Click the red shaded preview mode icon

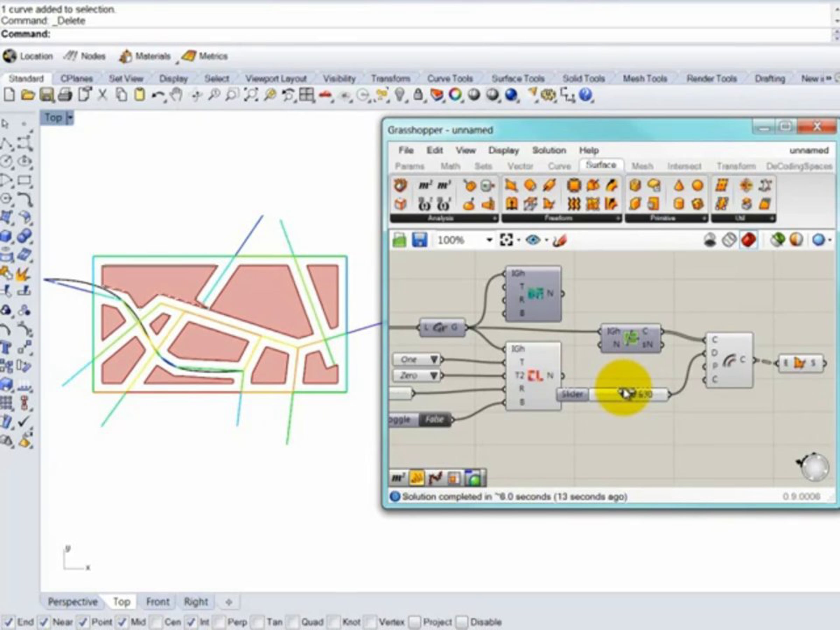(749, 240)
